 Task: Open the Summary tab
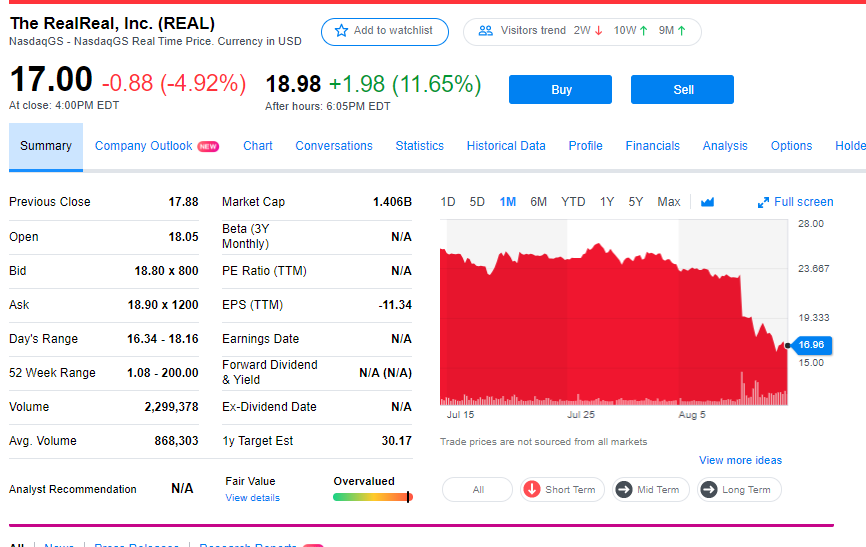tap(46, 146)
